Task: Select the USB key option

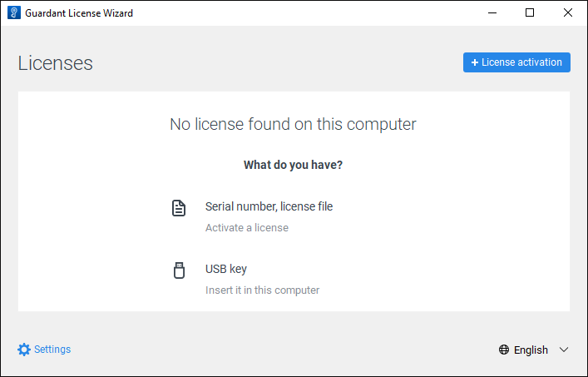Action: click(226, 269)
